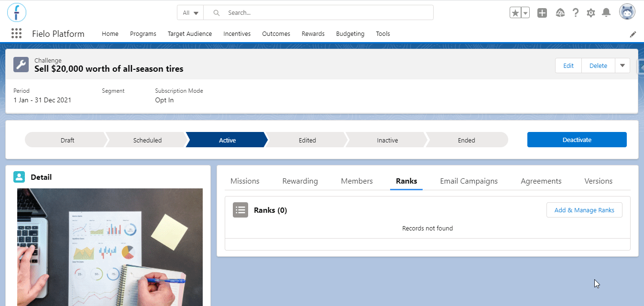Expand more actions dropdown beside Delete

pos(622,66)
